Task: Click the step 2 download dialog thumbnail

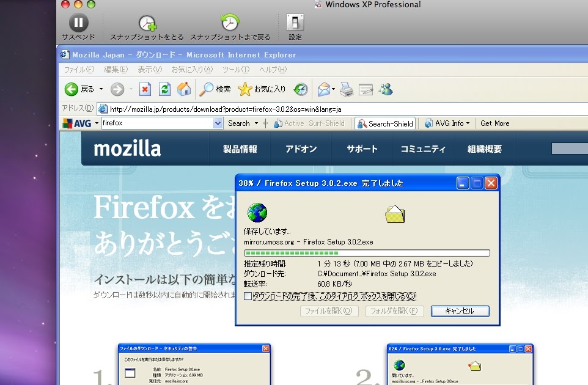Action: (460, 364)
